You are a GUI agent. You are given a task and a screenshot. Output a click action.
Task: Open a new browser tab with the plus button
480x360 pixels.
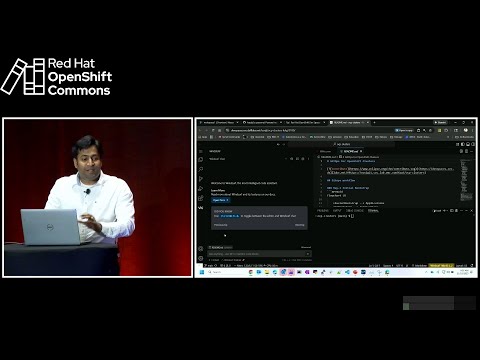pos(374,122)
